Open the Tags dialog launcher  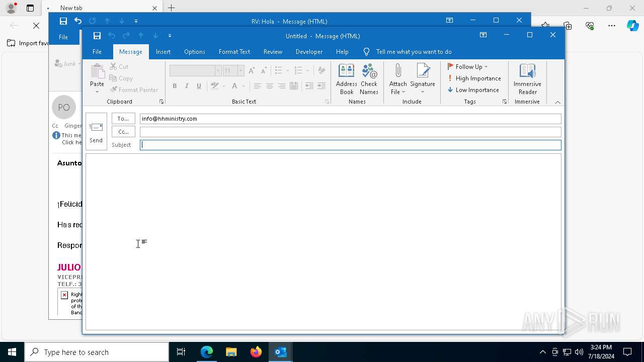[505, 102]
